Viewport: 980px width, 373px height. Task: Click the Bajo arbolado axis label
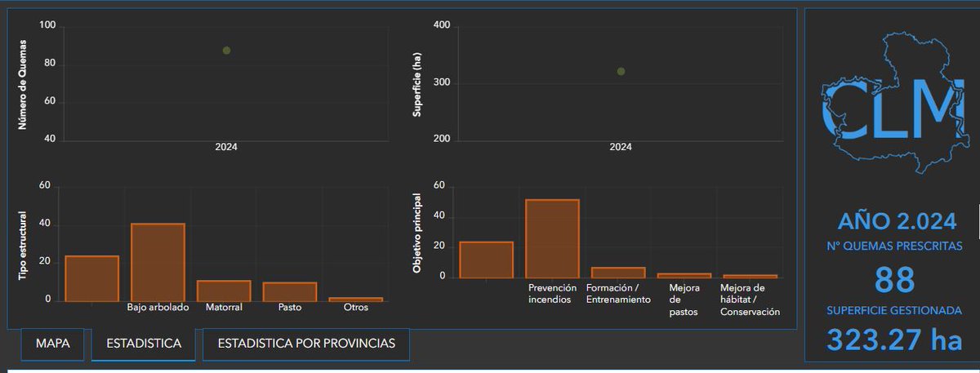(x=158, y=308)
